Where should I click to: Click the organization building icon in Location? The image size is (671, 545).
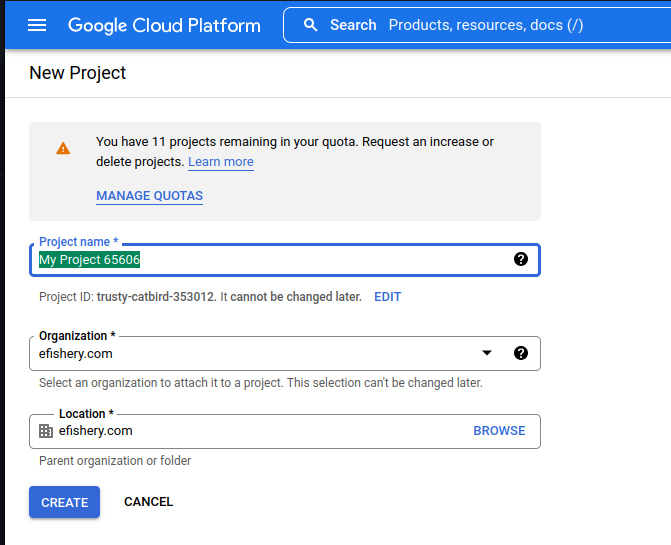46,431
